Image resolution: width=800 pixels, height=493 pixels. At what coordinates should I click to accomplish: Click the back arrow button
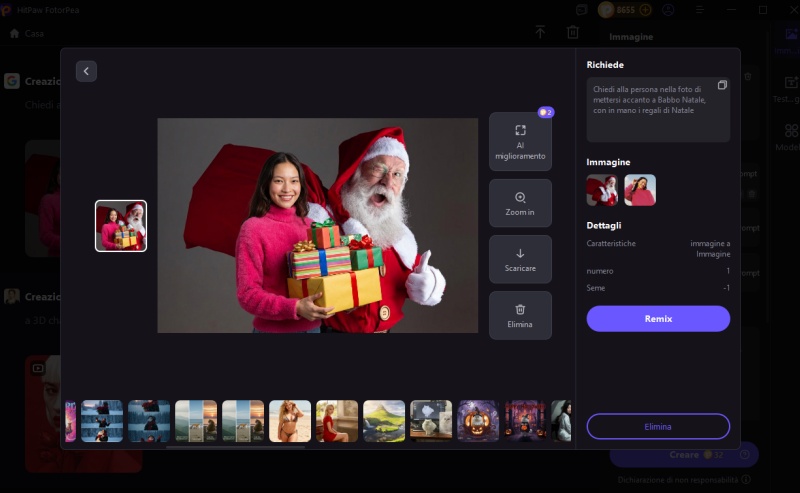pyautogui.click(x=86, y=71)
